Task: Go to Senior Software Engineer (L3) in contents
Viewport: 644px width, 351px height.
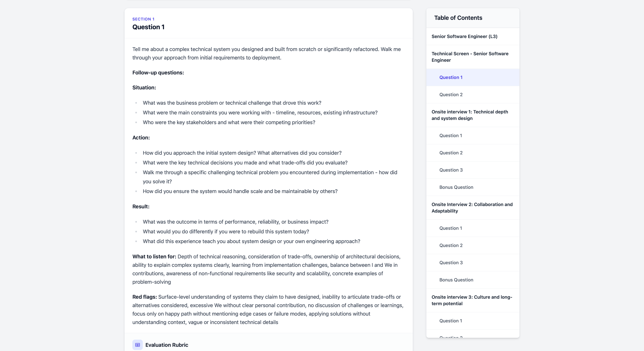Action: 464,36
